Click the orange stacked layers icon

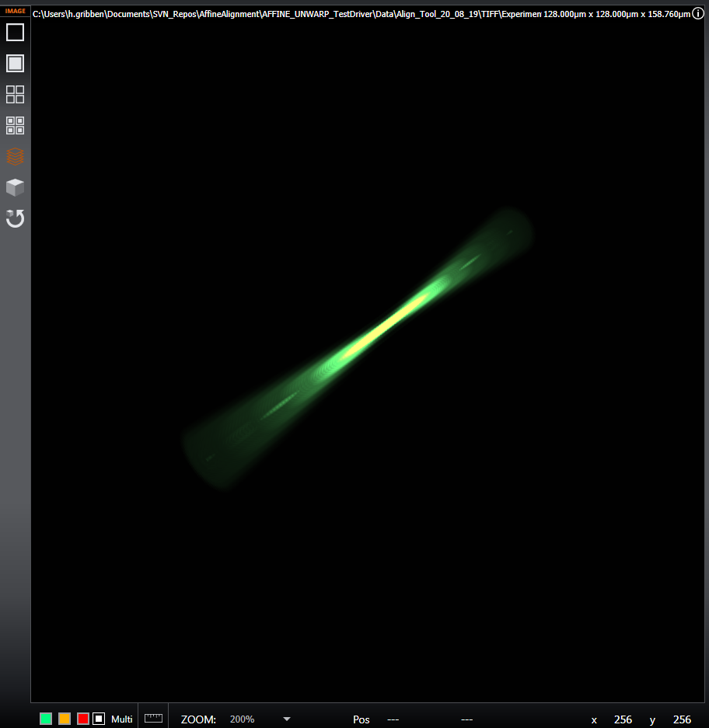click(16, 156)
